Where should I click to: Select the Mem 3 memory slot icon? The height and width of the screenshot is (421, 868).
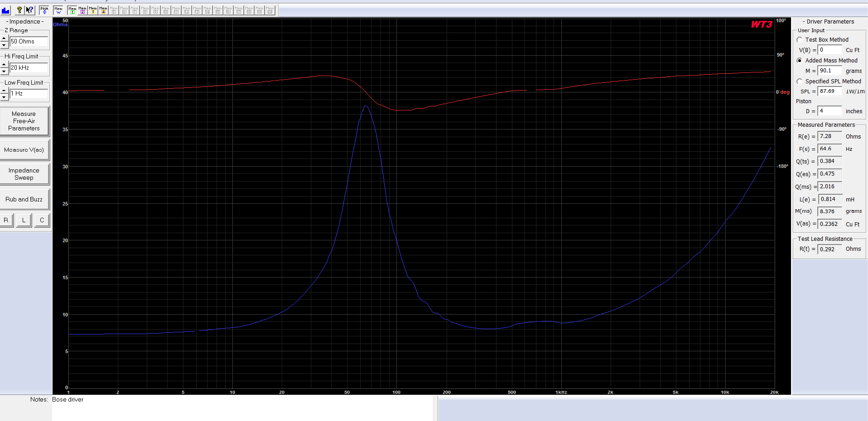[93, 10]
